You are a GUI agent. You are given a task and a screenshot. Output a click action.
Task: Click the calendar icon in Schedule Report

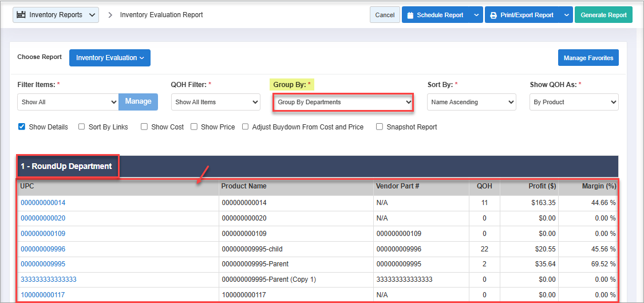point(410,15)
